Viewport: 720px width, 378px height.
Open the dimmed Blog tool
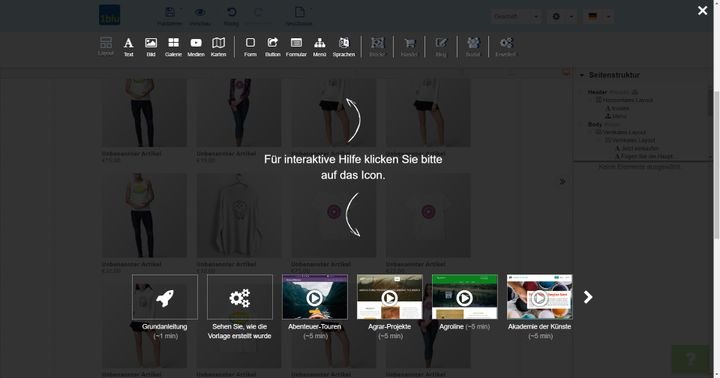pyautogui.click(x=441, y=47)
